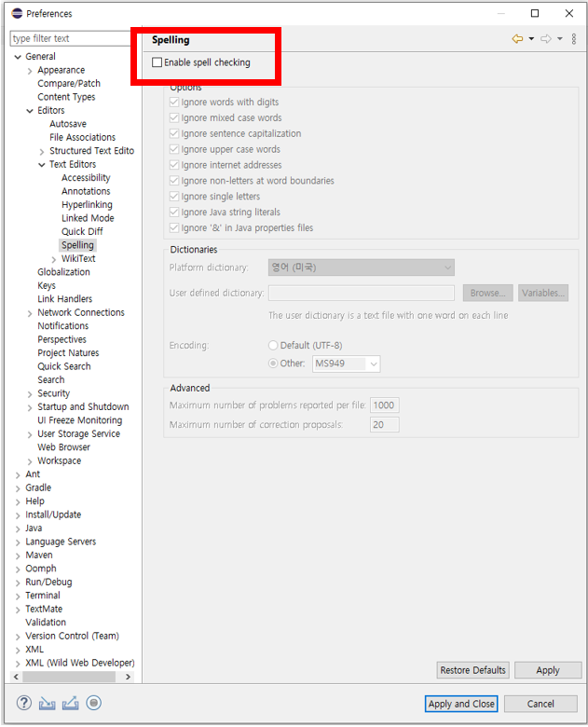Viewport: 588px width, 727px height.
Task: Toggle Ignore single letters
Action: 174,197
